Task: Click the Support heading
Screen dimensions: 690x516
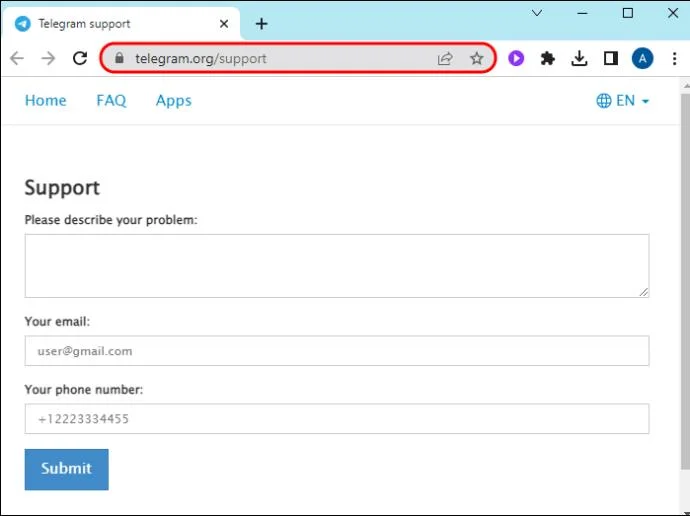Action: tap(62, 188)
